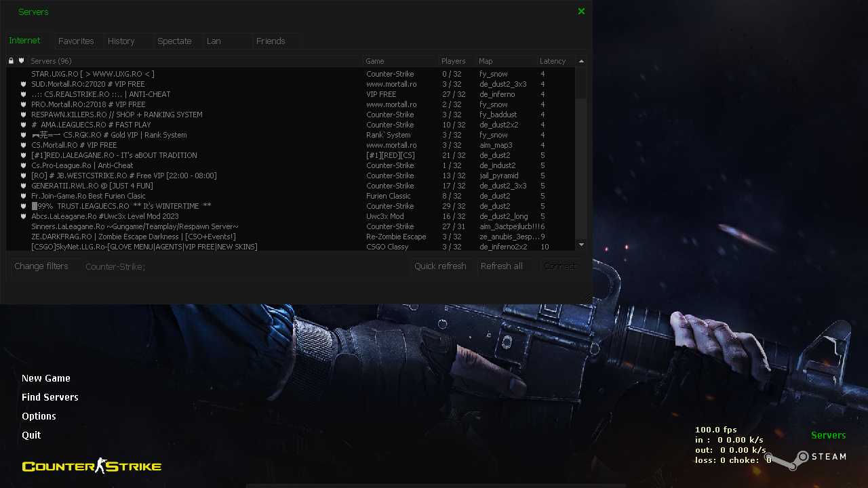Click the Counter-Strike logo at bottom left
This screenshot has width=868, height=488.
[92, 466]
